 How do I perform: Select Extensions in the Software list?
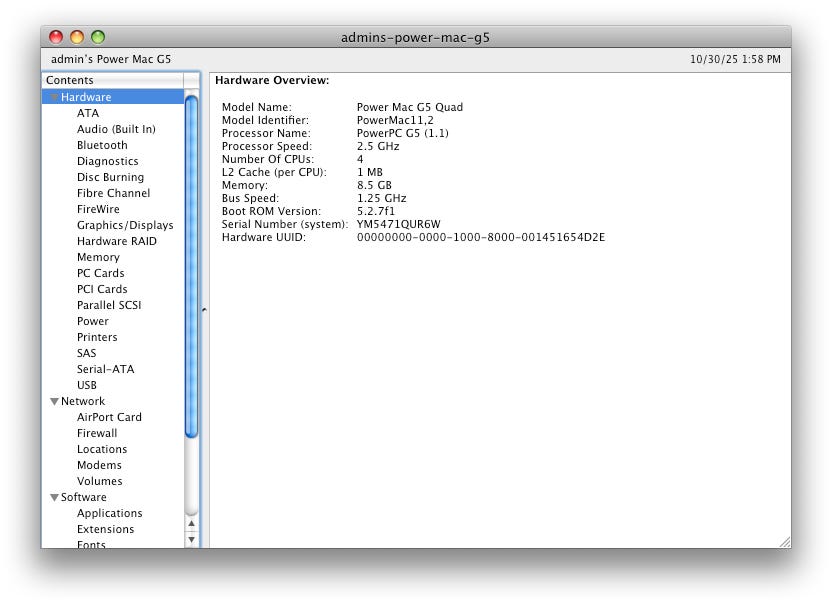[x=105, y=529]
